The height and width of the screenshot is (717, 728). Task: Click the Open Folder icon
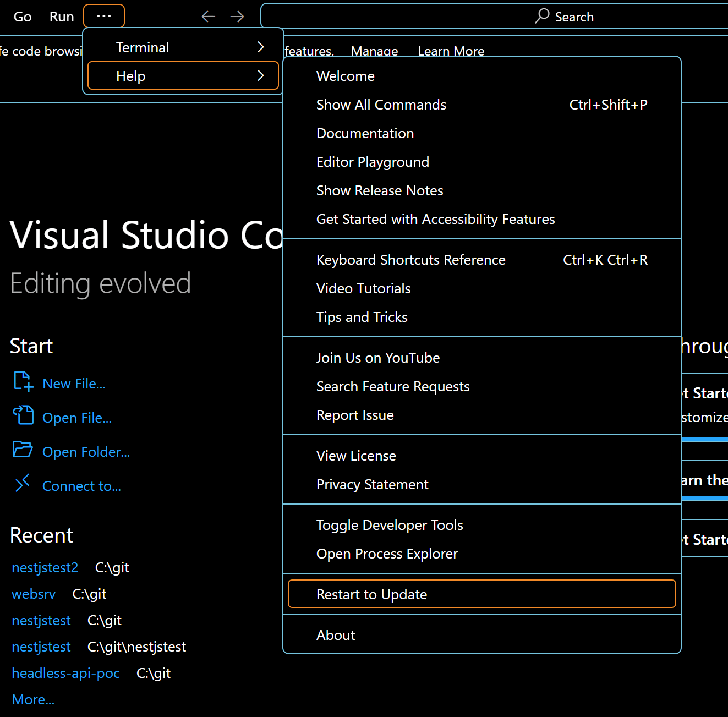pyautogui.click(x=23, y=450)
